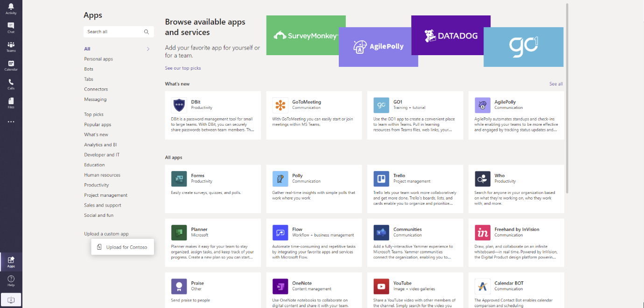
Task: Choose Education category
Action: pyautogui.click(x=94, y=165)
